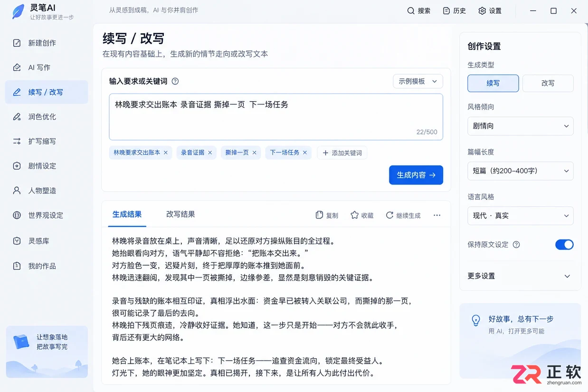Maximize the application window
This screenshot has width=588, height=392.
[x=553, y=10]
